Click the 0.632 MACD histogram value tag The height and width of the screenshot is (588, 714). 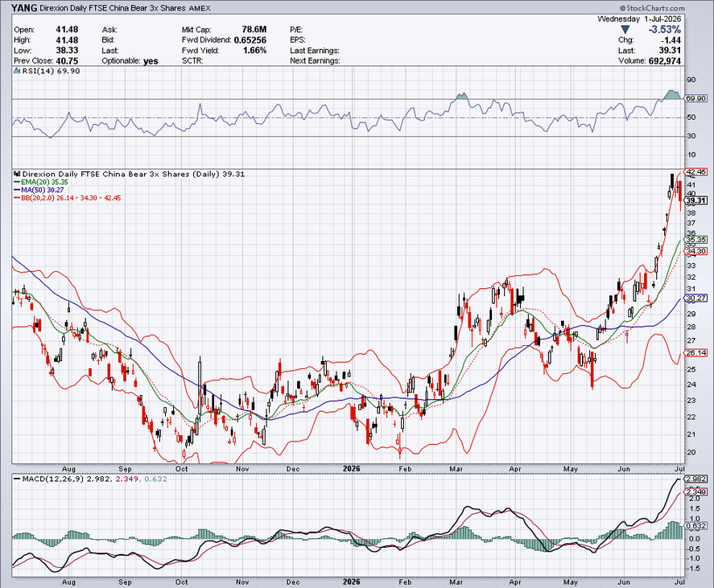click(x=695, y=526)
